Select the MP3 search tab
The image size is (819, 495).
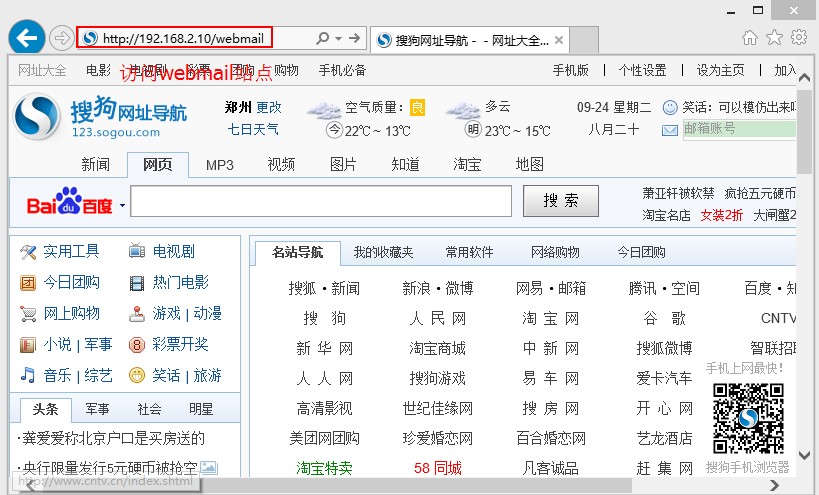tap(219, 165)
